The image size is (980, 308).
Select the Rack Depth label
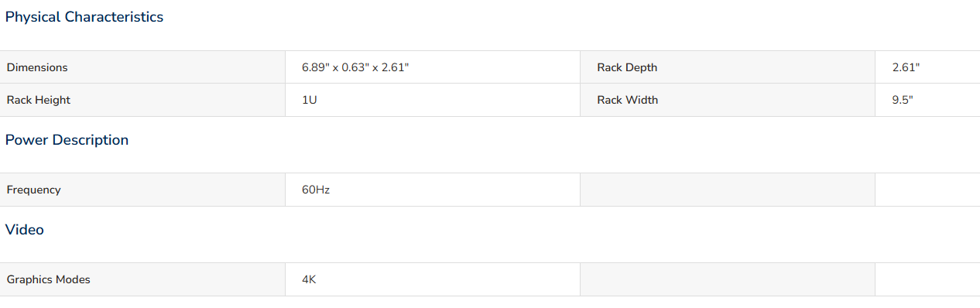tap(627, 67)
